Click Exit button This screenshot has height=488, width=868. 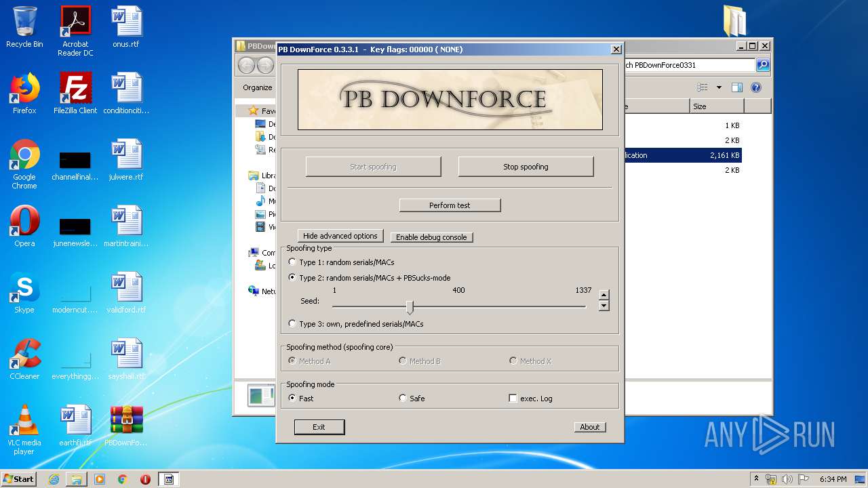pos(319,427)
